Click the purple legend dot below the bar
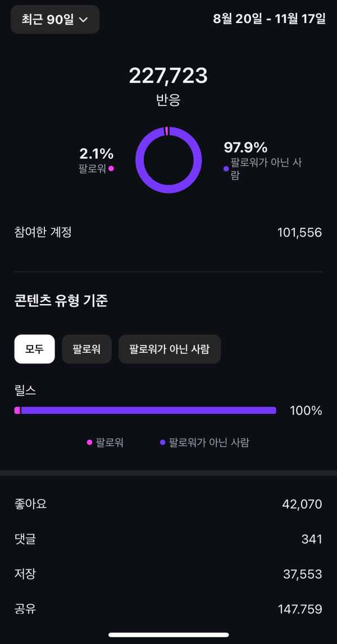The image size is (337, 644). (x=162, y=443)
